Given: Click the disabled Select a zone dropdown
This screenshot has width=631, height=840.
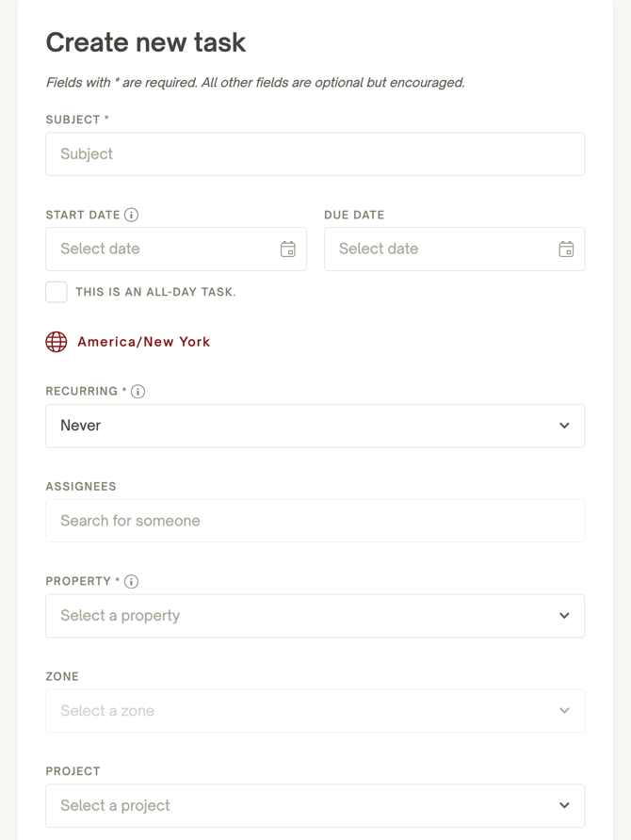Looking at the screenshot, I should click(x=315, y=711).
